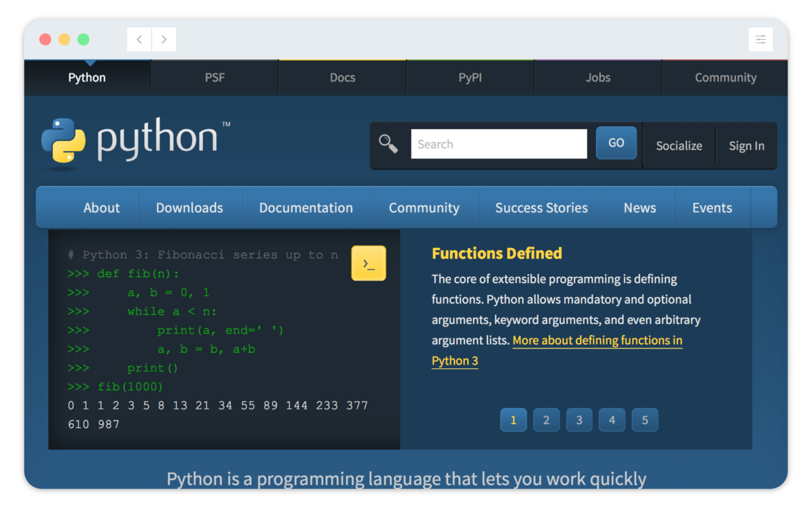Switch to the PyPI top tab
812x508 pixels.
coord(470,78)
